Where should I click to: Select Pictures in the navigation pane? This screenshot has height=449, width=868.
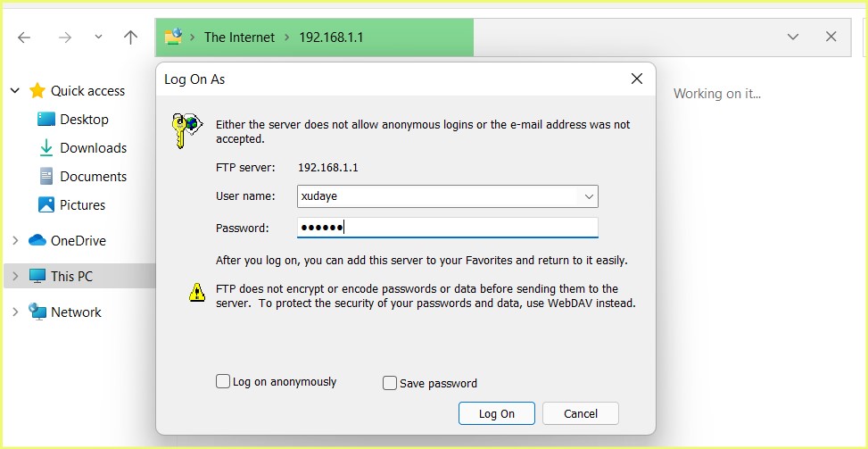[x=82, y=205]
